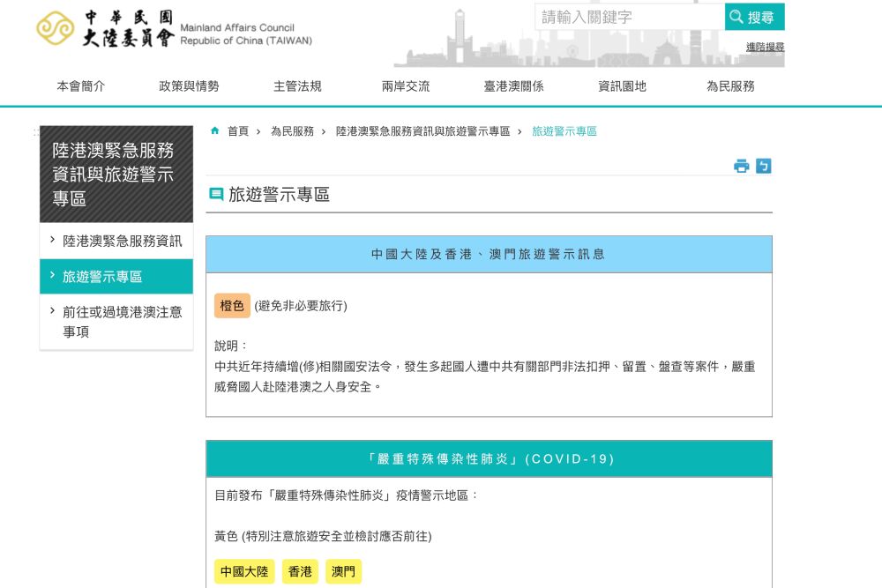Viewport: 882px width, 588px height.
Task: Open the 主管法規 menu
Action: point(297,86)
